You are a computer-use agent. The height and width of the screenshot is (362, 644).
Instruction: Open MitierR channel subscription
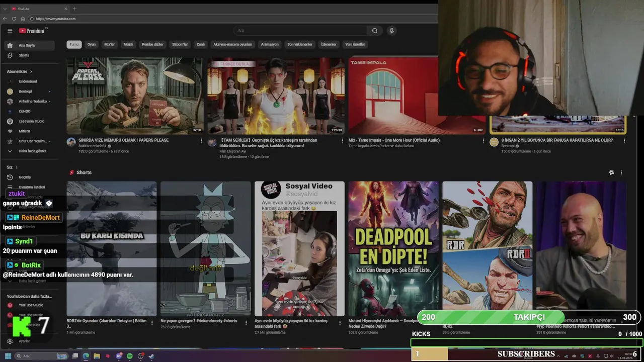(30, 131)
